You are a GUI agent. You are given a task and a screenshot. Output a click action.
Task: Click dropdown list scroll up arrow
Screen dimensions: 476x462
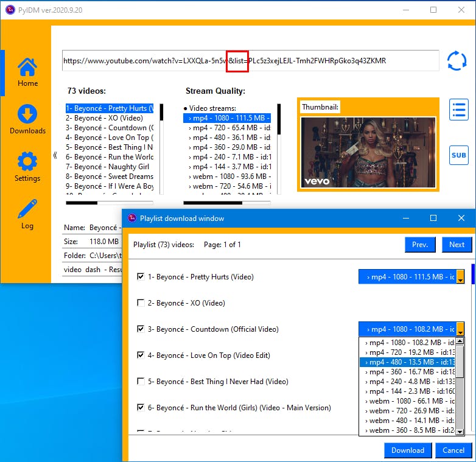click(460, 341)
